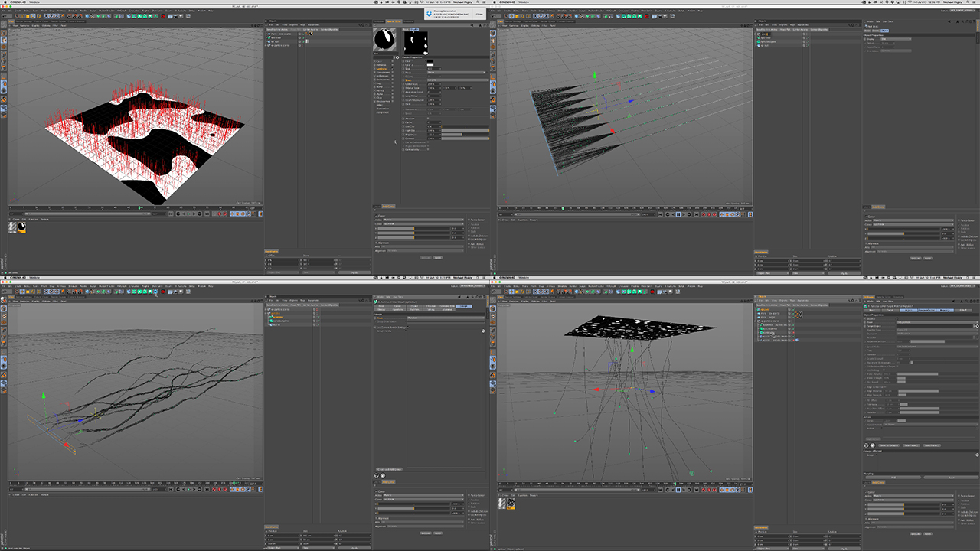This screenshot has width=980, height=551.
Task: Adjust the R color slider in bottom-right attributes
Action: pos(903,504)
